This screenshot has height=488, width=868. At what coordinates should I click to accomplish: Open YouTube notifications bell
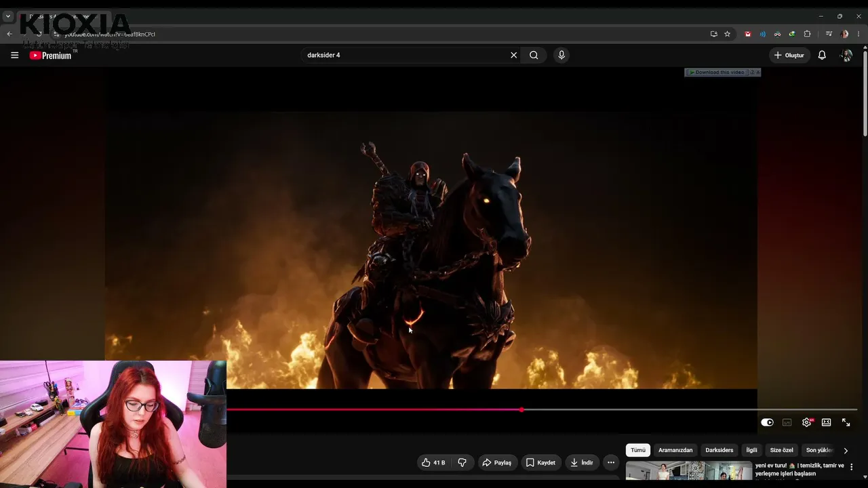(822, 55)
